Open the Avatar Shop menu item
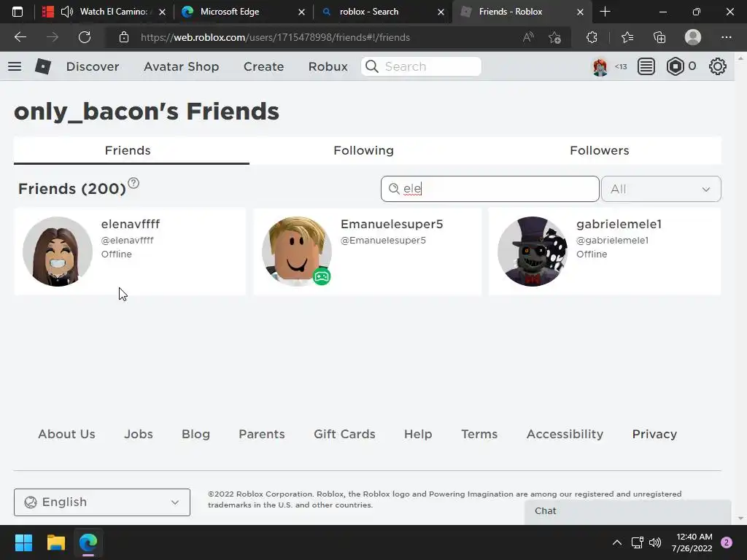The image size is (747, 560). [181, 66]
